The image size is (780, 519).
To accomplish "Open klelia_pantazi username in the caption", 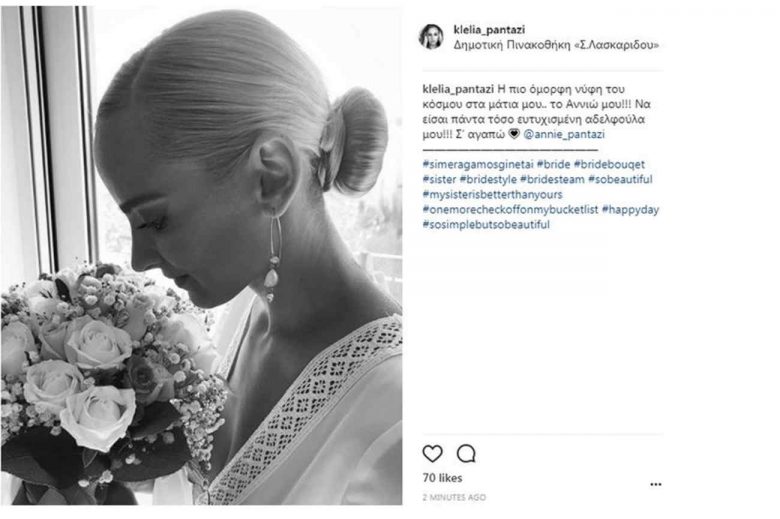I will tap(458, 90).
